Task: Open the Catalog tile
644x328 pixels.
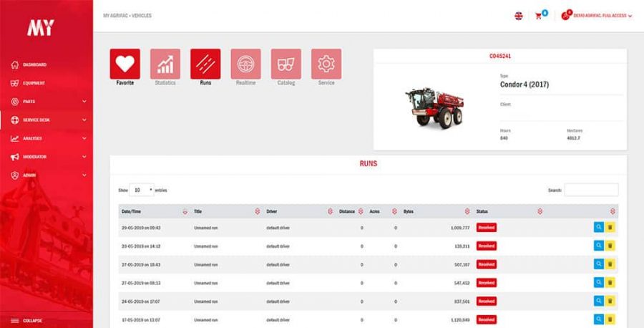Action: coord(286,64)
